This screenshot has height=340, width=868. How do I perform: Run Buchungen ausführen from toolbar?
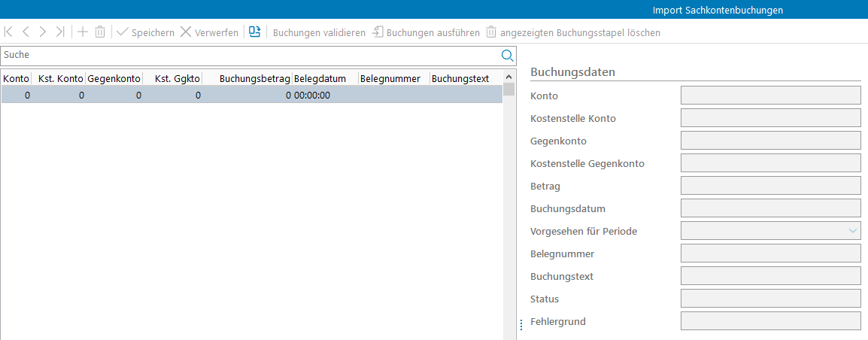click(426, 32)
